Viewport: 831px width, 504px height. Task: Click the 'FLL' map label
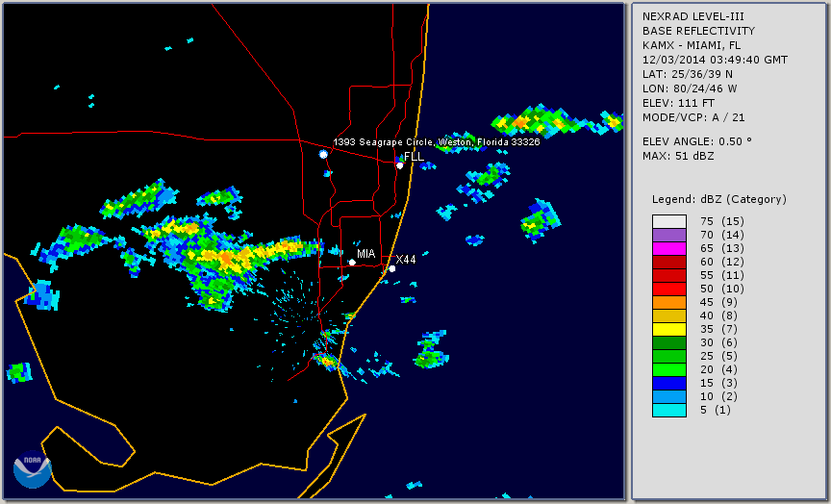[414, 157]
